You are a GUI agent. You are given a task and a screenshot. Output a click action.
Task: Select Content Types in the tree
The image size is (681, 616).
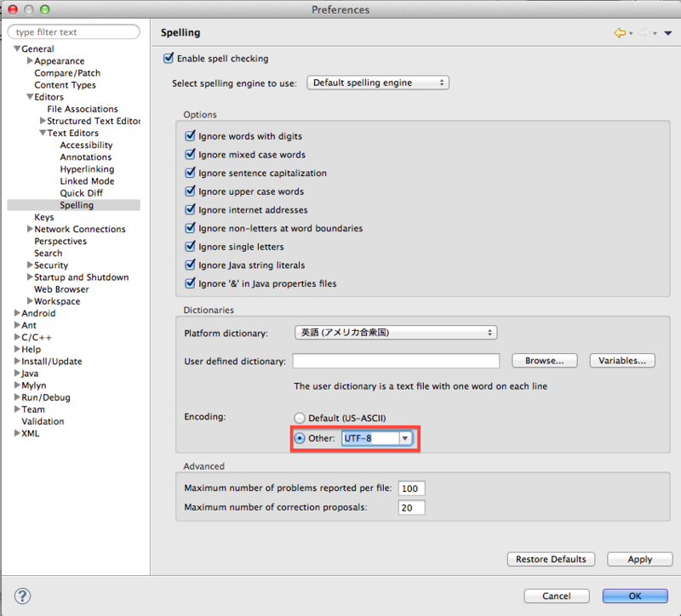66,85
